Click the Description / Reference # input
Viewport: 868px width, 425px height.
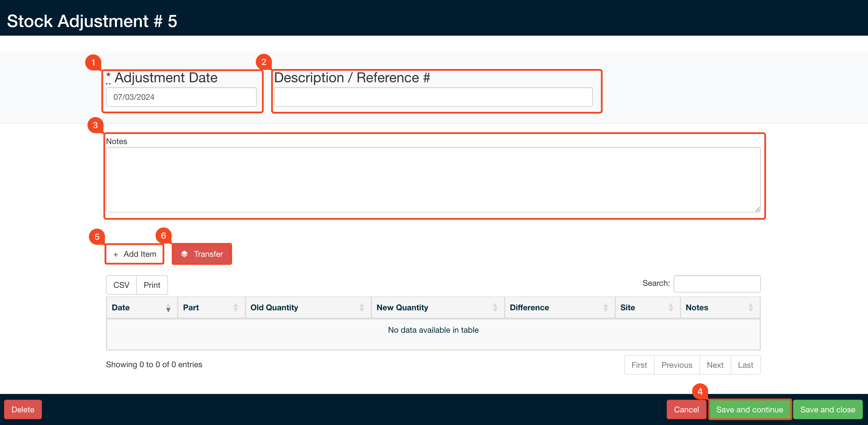433,97
